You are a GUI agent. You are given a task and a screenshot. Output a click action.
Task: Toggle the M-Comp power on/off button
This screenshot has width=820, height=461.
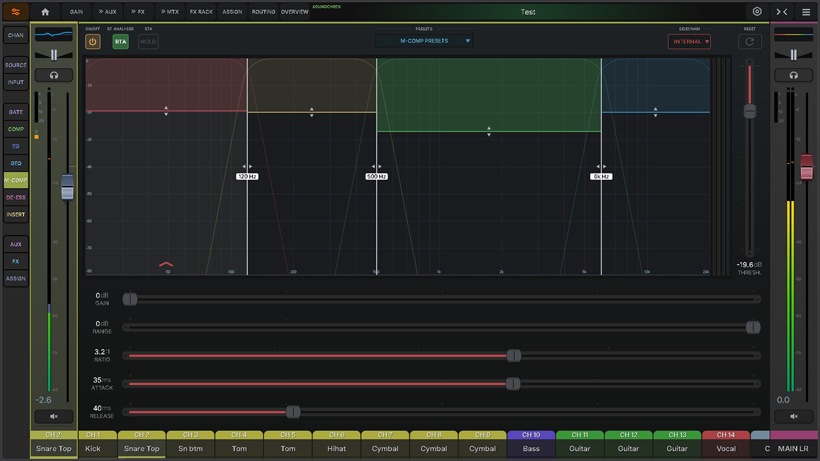click(x=93, y=41)
